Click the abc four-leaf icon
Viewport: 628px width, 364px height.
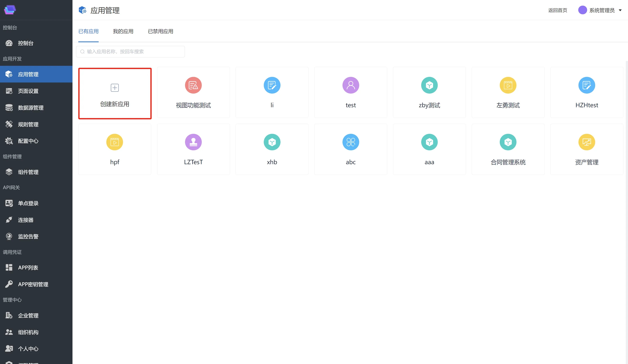(x=351, y=142)
